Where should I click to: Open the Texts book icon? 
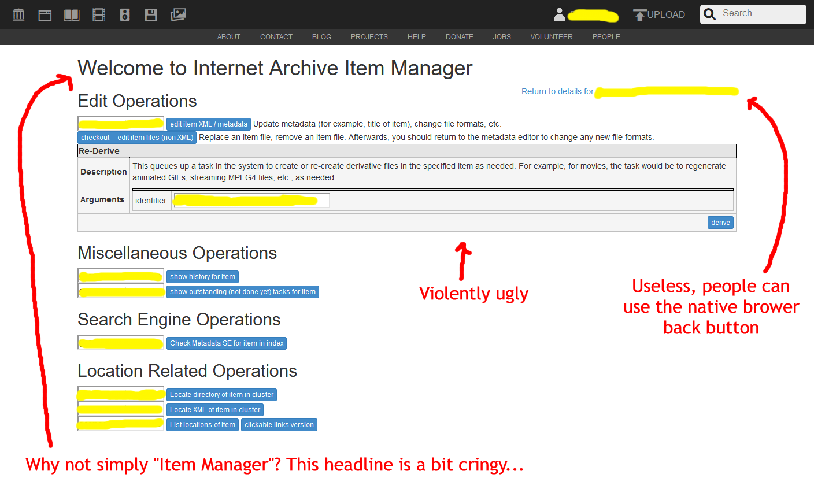click(x=72, y=15)
